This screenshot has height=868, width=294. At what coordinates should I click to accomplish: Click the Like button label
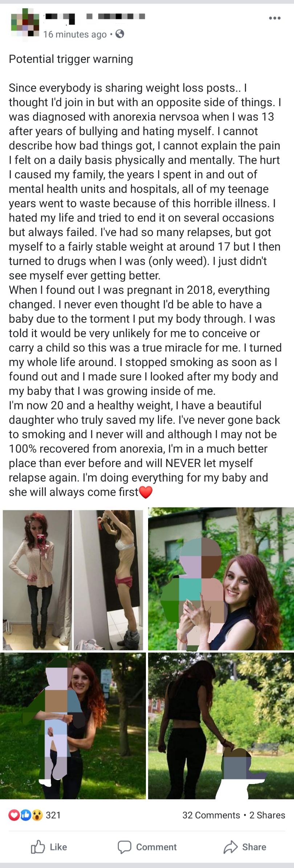[58, 847]
